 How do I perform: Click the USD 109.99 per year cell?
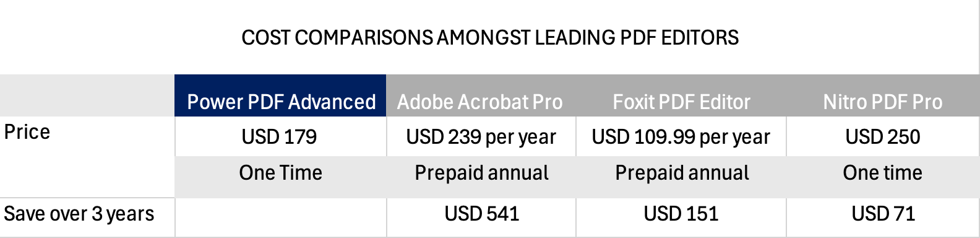681,136
